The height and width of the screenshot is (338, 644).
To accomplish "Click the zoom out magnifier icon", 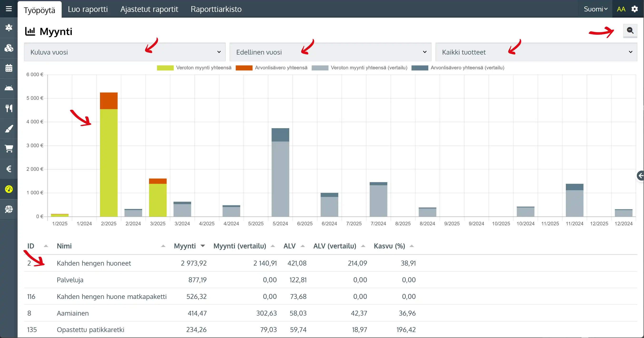I will click(x=630, y=31).
